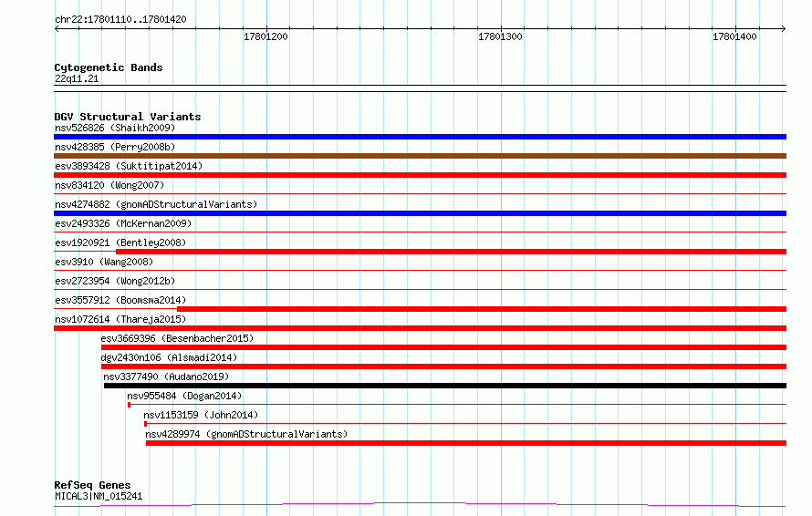Select the DGV Structural Variants track title

coord(128,117)
